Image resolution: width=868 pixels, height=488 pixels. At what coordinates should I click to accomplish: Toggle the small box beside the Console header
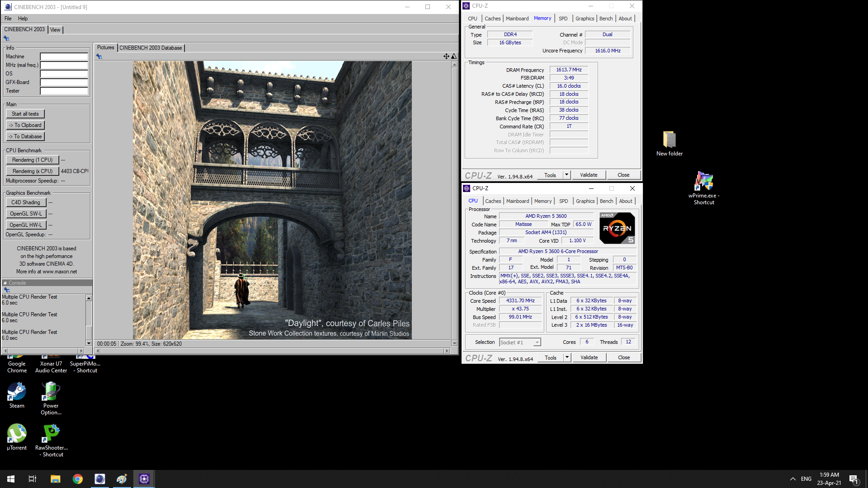[5, 283]
